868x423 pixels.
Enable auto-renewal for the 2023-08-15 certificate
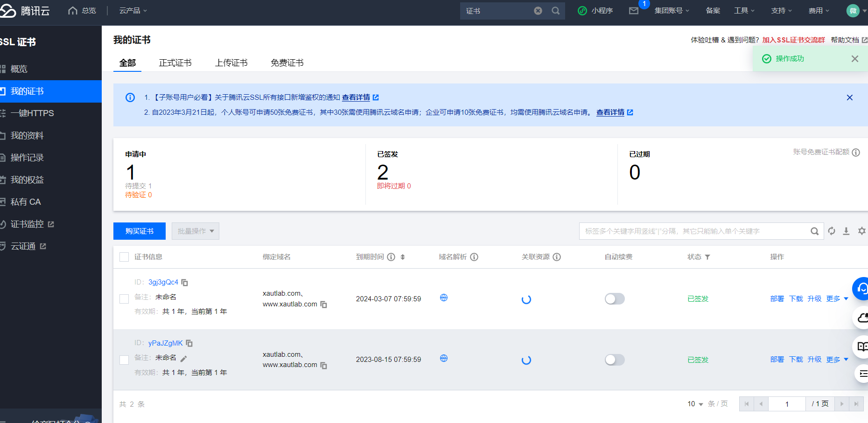615,360
